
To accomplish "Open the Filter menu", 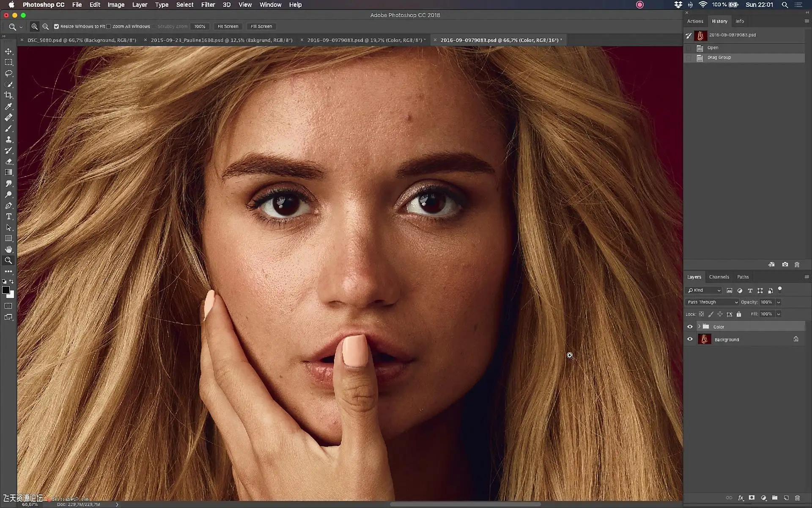I will [208, 5].
